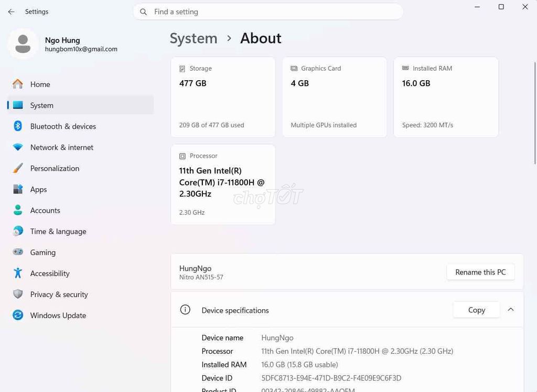The image size is (537, 392).
Task: Click the search magnifier icon
Action: (144, 12)
